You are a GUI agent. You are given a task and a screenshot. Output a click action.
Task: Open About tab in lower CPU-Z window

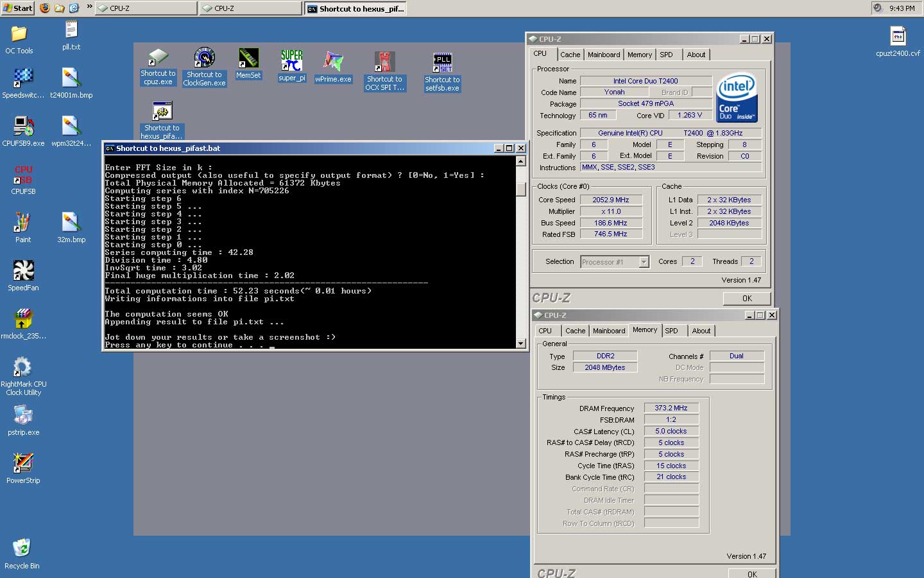click(701, 331)
